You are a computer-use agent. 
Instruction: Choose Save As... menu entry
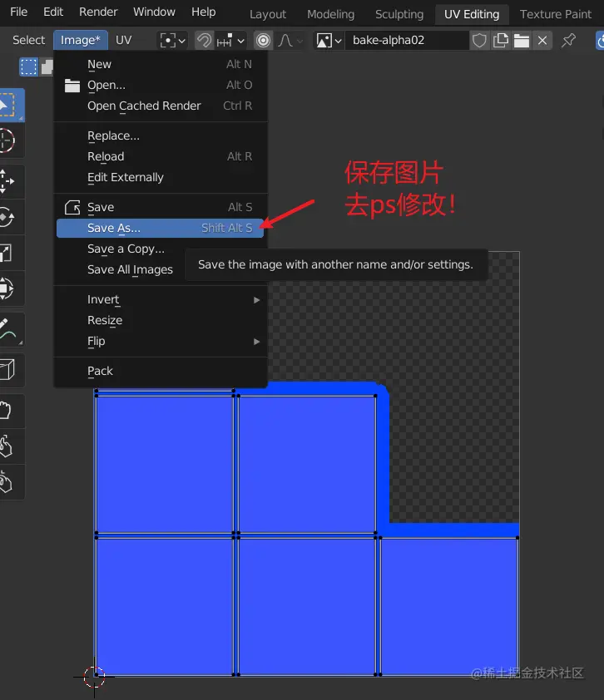[x=161, y=228]
